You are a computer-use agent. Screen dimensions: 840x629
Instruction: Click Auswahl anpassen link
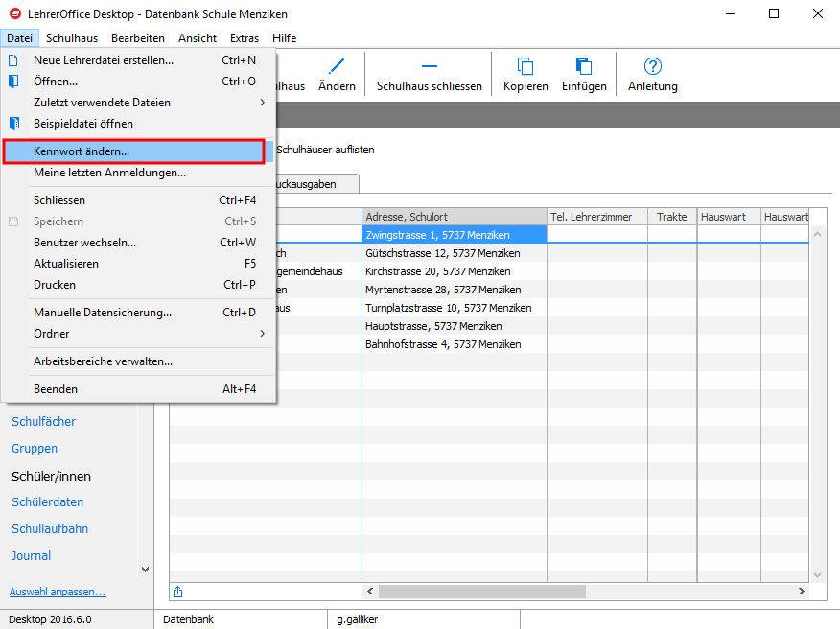(58, 592)
